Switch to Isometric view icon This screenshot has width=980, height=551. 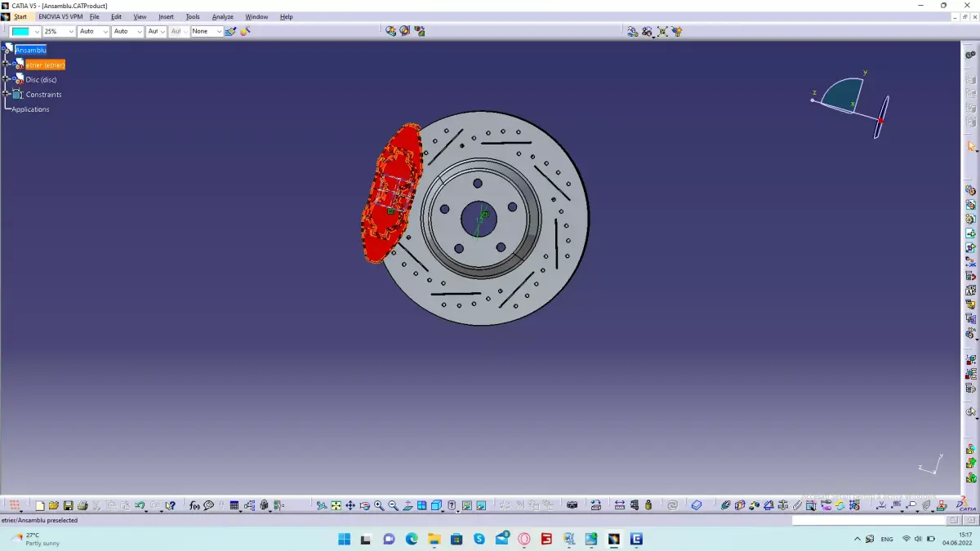[x=436, y=504]
